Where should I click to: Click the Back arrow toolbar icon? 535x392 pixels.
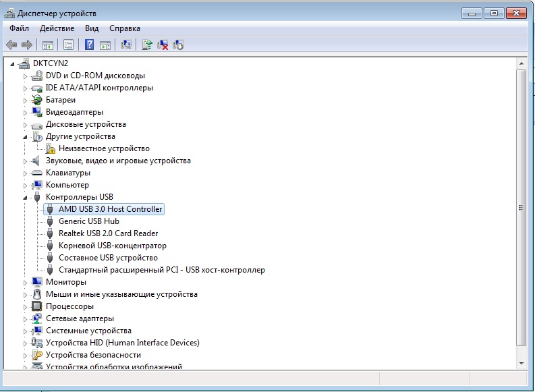coord(11,45)
